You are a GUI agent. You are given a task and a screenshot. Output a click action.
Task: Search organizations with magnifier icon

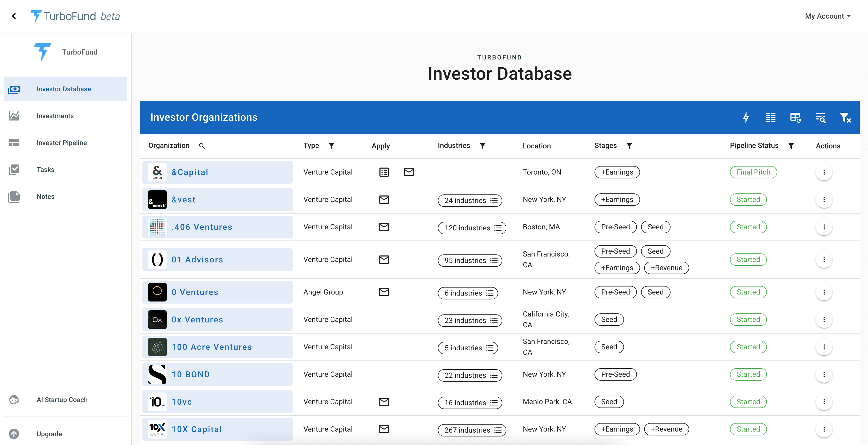point(202,146)
